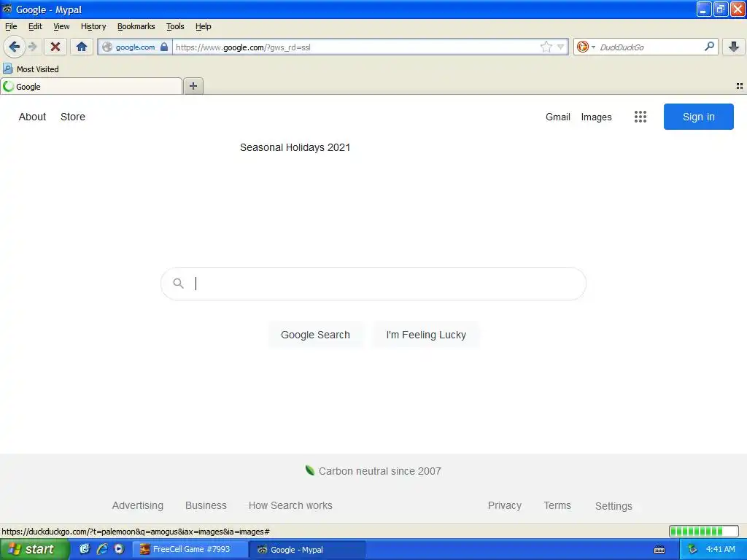Minimize the Mypal browser window
The width and height of the screenshot is (747, 560).
[704, 9]
